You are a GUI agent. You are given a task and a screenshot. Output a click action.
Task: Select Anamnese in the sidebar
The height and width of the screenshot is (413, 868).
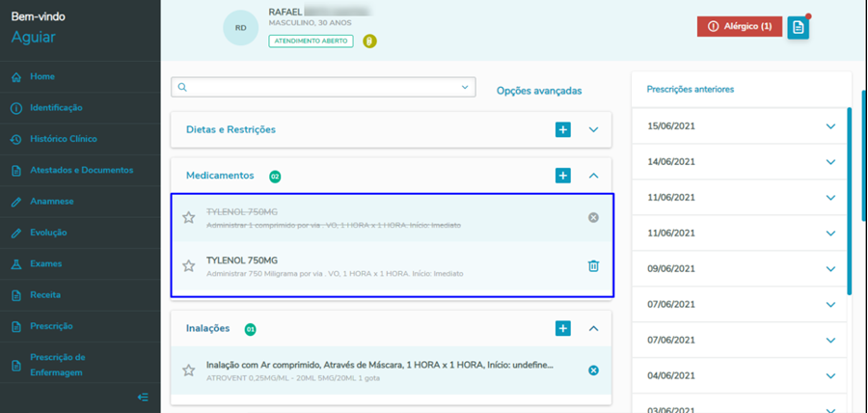80,201
